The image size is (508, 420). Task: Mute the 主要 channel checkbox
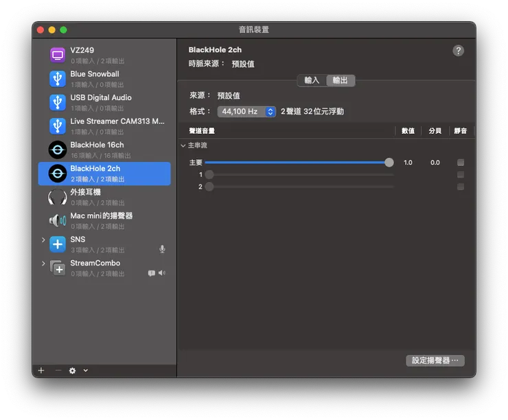tap(461, 162)
